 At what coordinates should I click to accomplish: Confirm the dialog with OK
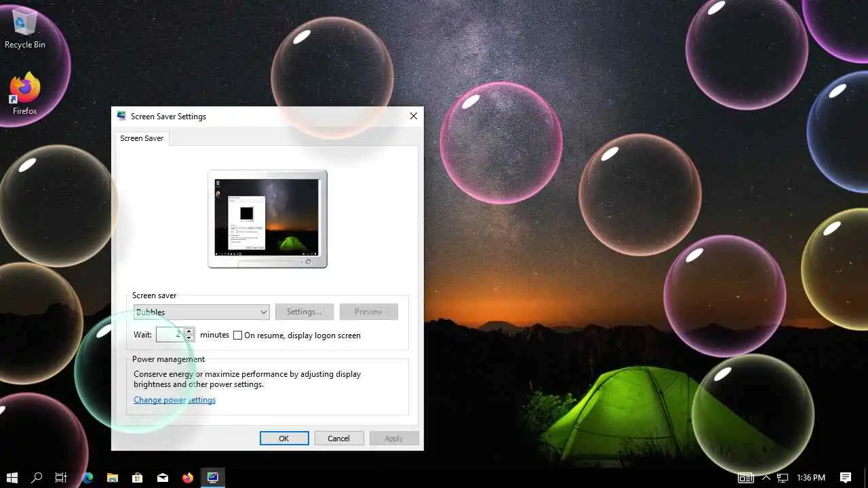click(284, 439)
